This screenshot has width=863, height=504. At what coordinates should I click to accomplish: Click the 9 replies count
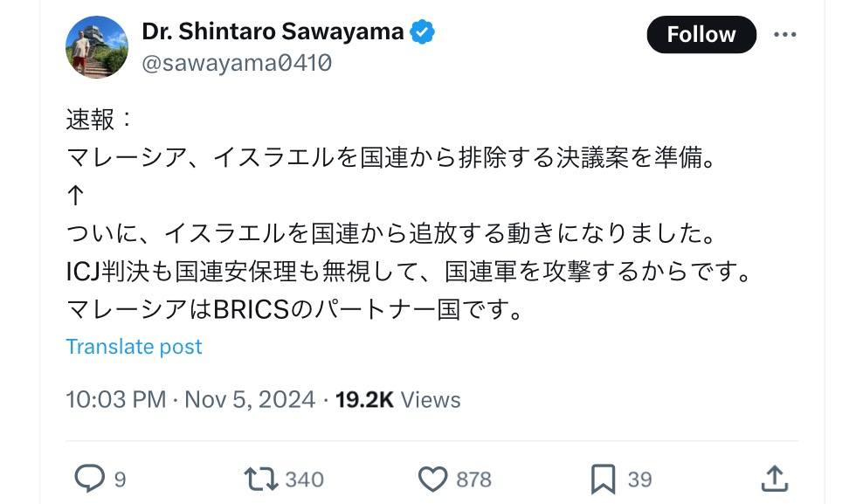[x=120, y=479]
